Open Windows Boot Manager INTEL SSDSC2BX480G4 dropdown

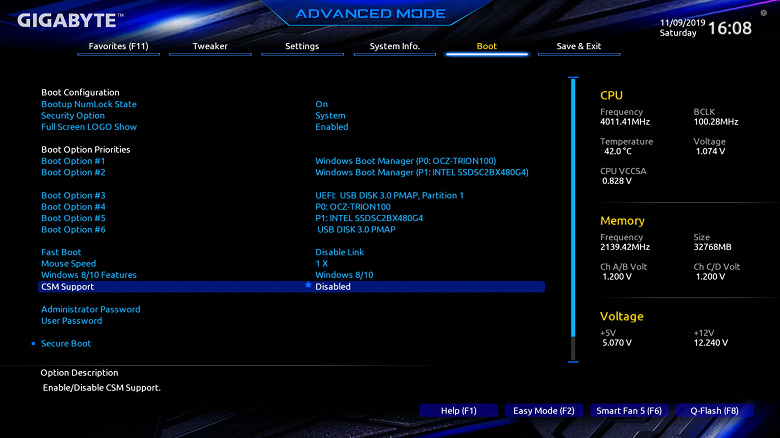[422, 172]
